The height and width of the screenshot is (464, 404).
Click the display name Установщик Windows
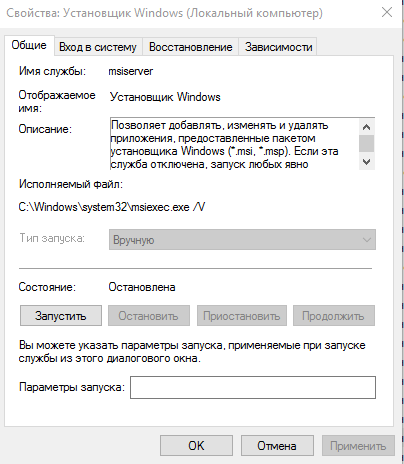tap(165, 97)
